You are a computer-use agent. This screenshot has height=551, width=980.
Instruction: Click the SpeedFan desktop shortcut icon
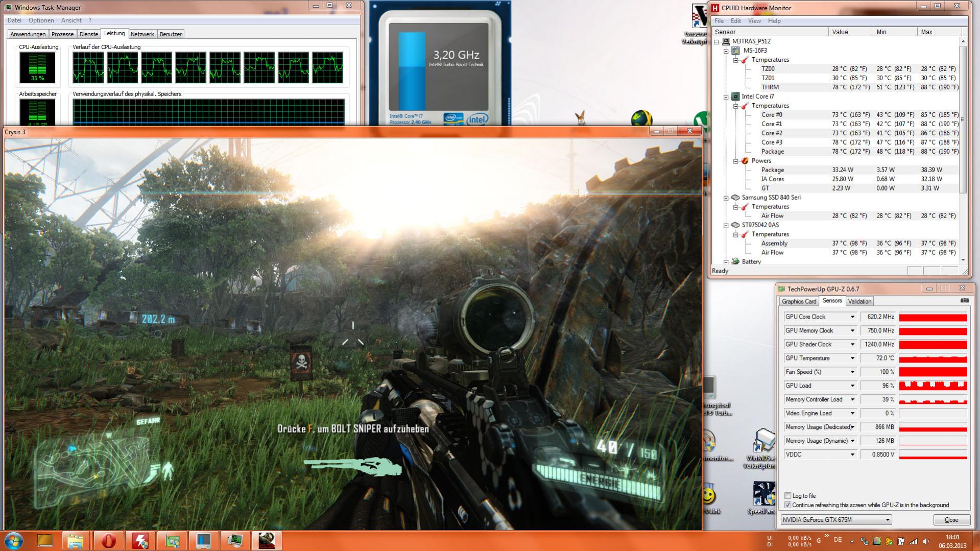pyautogui.click(x=763, y=493)
